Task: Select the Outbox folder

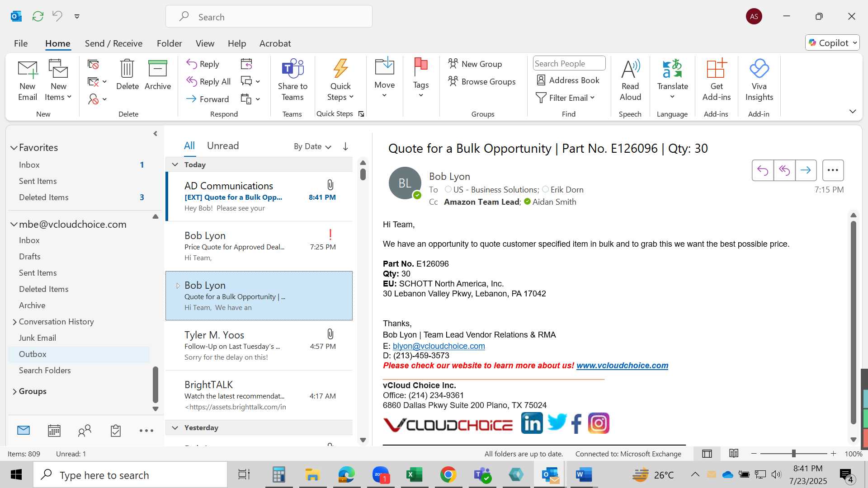Action: click(79, 354)
